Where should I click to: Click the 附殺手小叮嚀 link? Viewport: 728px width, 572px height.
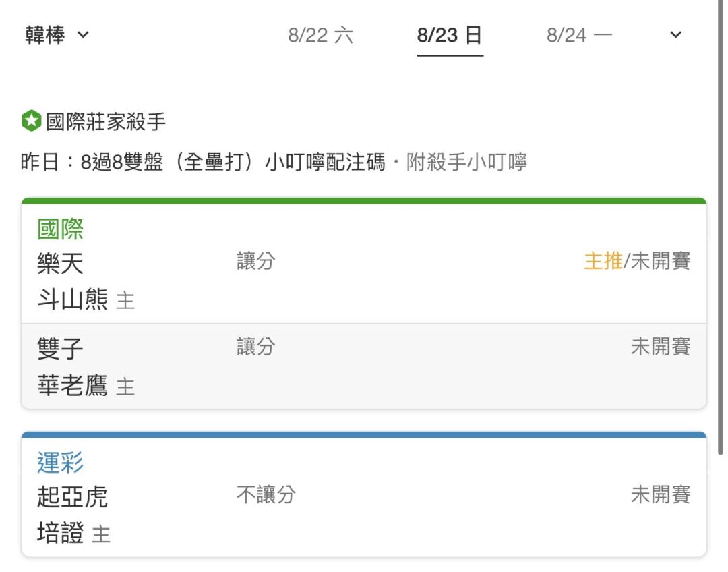466,162
